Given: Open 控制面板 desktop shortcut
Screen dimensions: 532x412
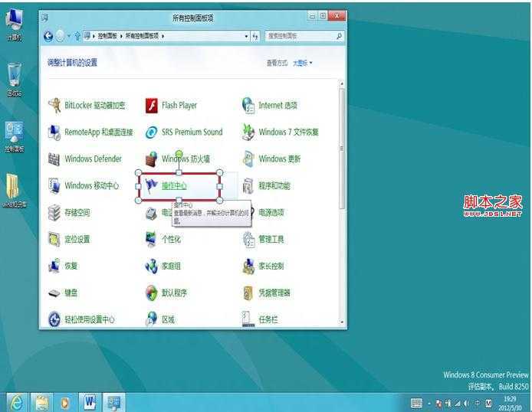Looking at the screenshot, I should pyautogui.click(x=15, y=136).
